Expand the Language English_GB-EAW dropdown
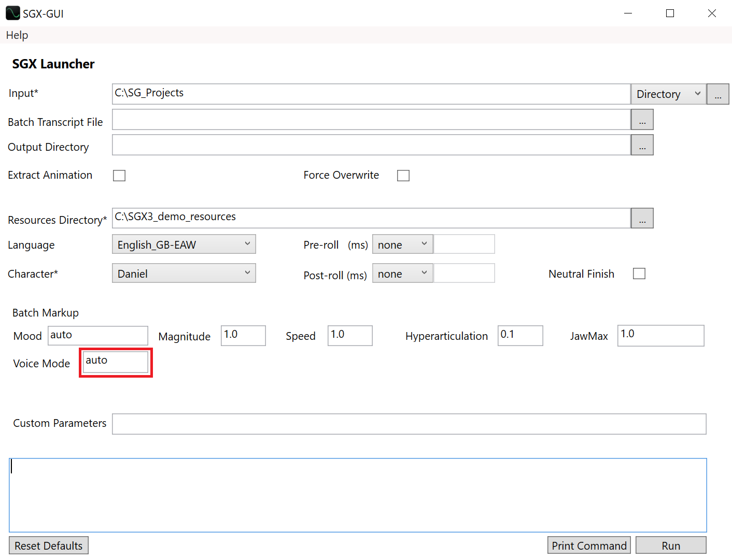Viewport: 732px width, 560px height. [184, 244]
